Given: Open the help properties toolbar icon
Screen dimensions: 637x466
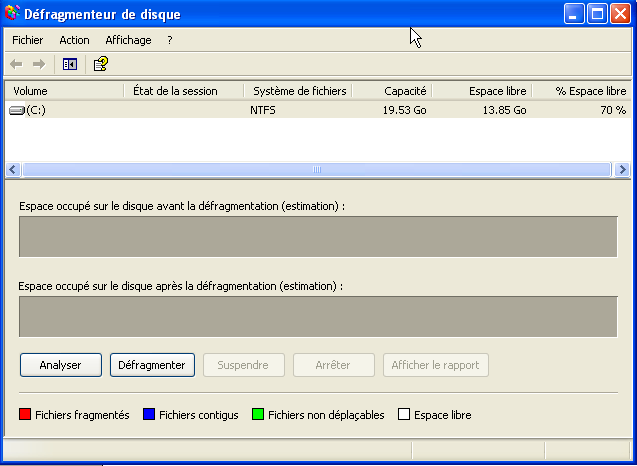Looking at the screenshot, I should pos(101,64).
